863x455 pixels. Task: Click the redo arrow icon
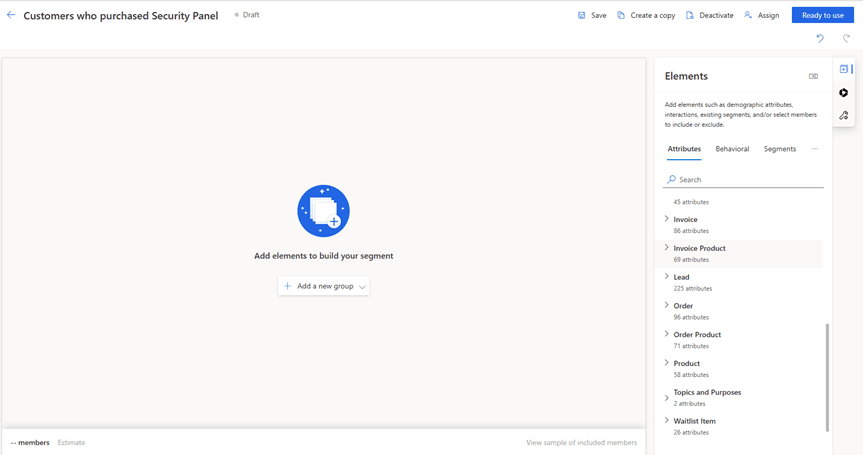846,38
